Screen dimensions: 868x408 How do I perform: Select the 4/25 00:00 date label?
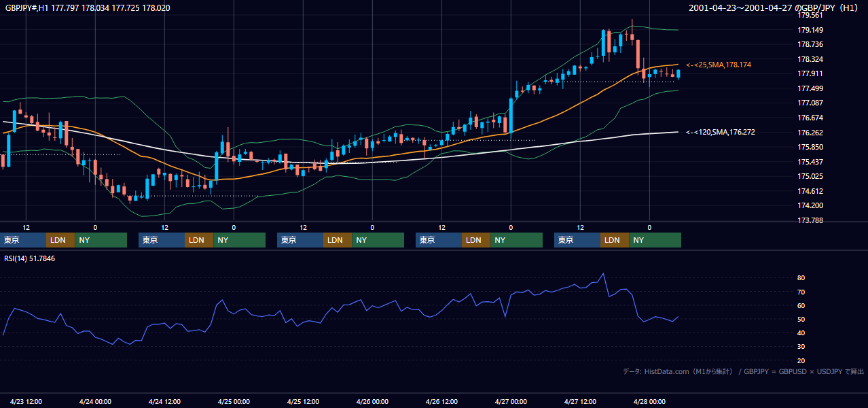[x=234, y=402]
